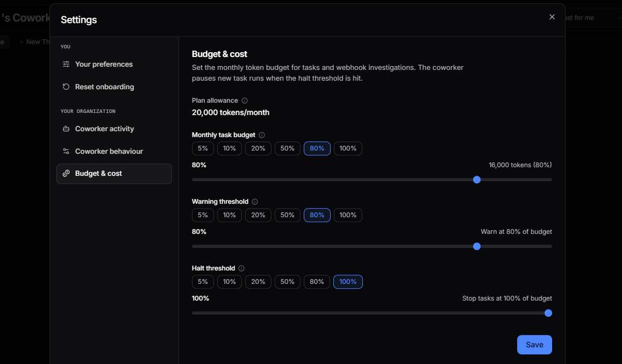622x364 pixels.
Task: Choose 80% for Halt threshold
Action: pyautogui.click(x=317, y=282)
